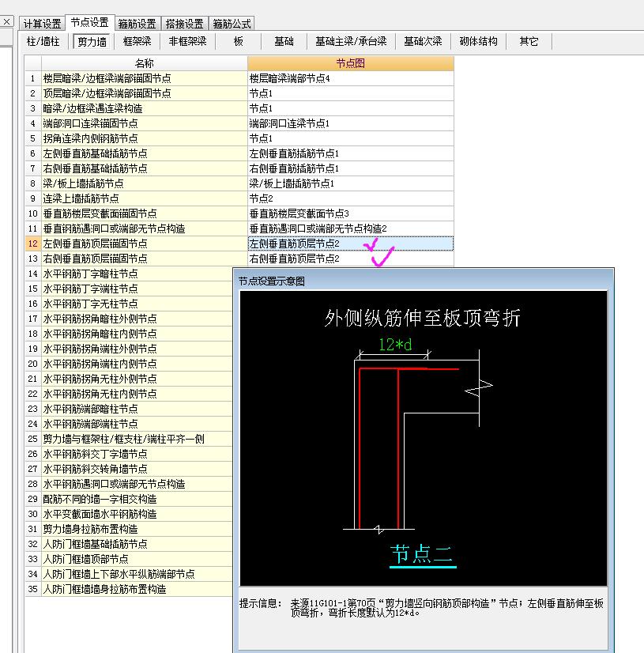Click cell 端部洞口连梁节点1
The image size is (644, 653).
pos(351,123)
